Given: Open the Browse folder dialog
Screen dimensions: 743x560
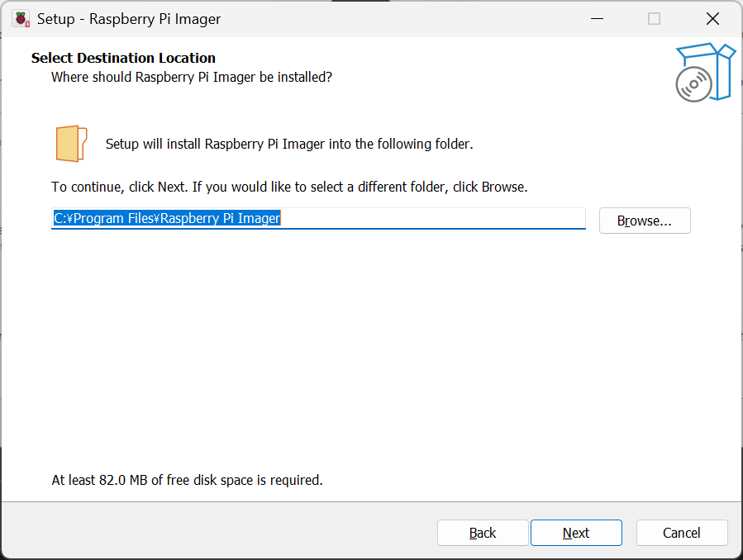Looking at the screenshot, I should (644, 221).
